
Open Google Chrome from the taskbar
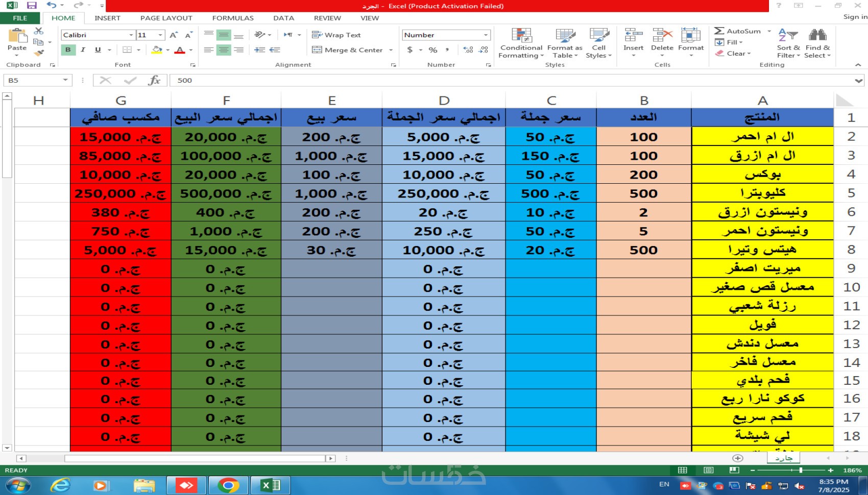(228, 485)
